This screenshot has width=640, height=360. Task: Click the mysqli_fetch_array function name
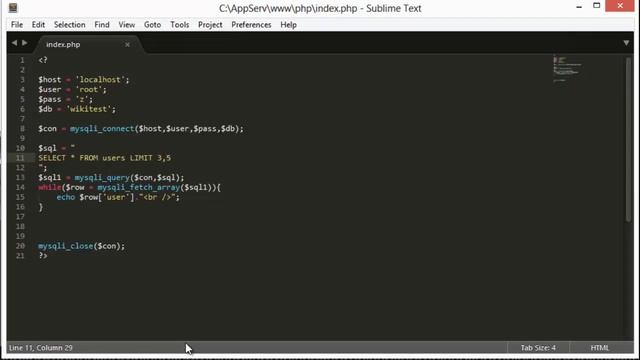[139, 187]
